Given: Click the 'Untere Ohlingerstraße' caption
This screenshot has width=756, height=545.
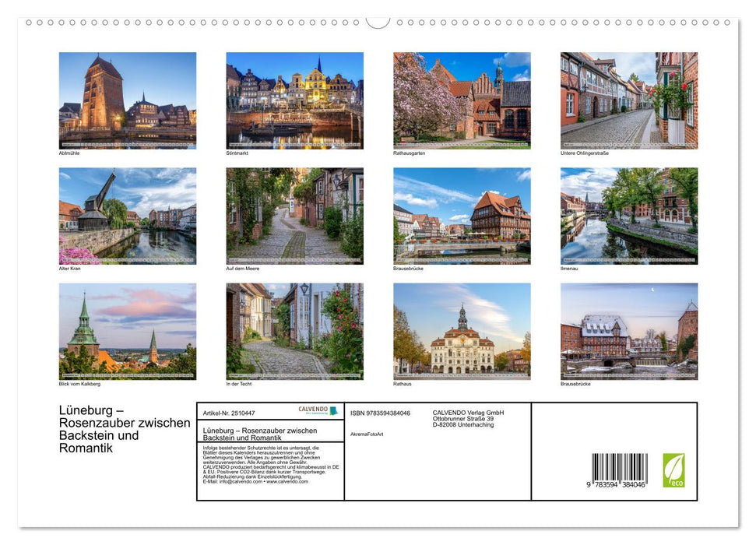Looking at the screenshot, I should pos(585,153).
